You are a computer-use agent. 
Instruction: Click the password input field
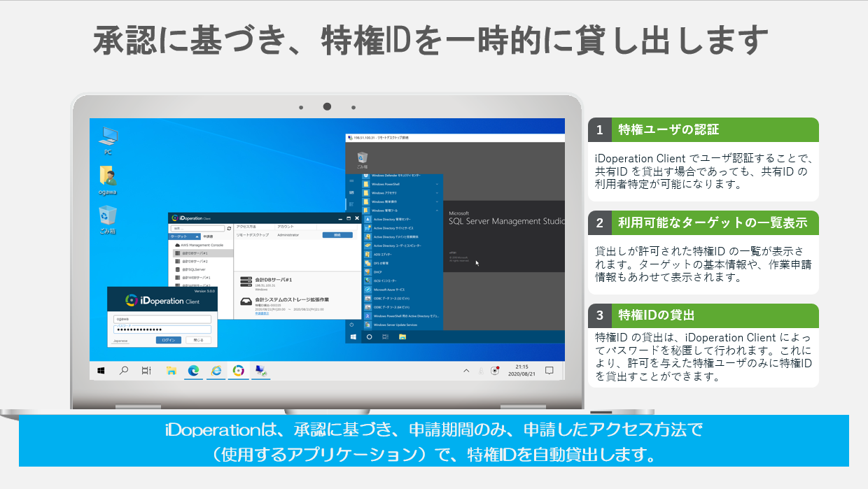click(162, 329)
